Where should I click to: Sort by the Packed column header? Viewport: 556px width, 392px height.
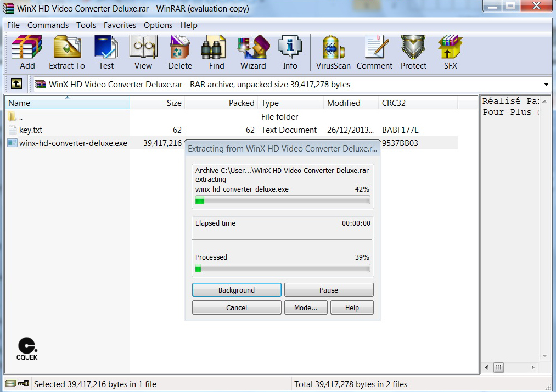point(221,103)
